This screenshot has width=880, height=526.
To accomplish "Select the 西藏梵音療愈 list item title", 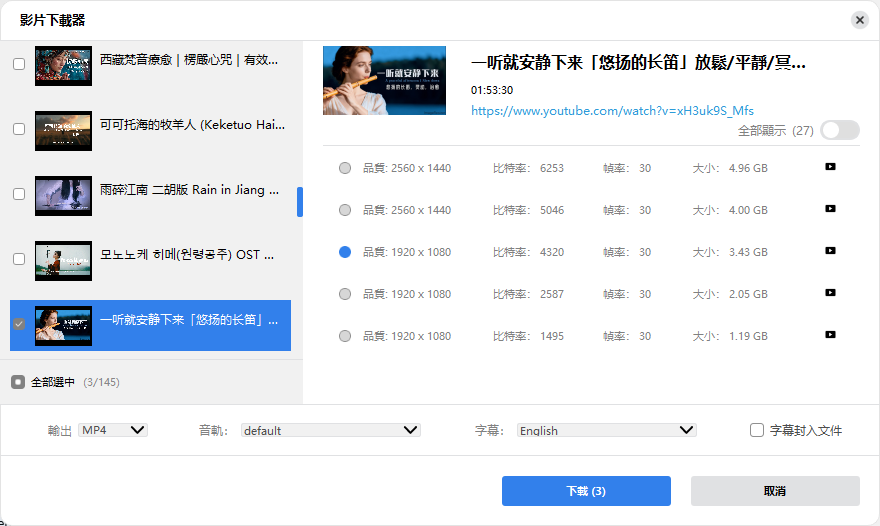I will point(189,60).
